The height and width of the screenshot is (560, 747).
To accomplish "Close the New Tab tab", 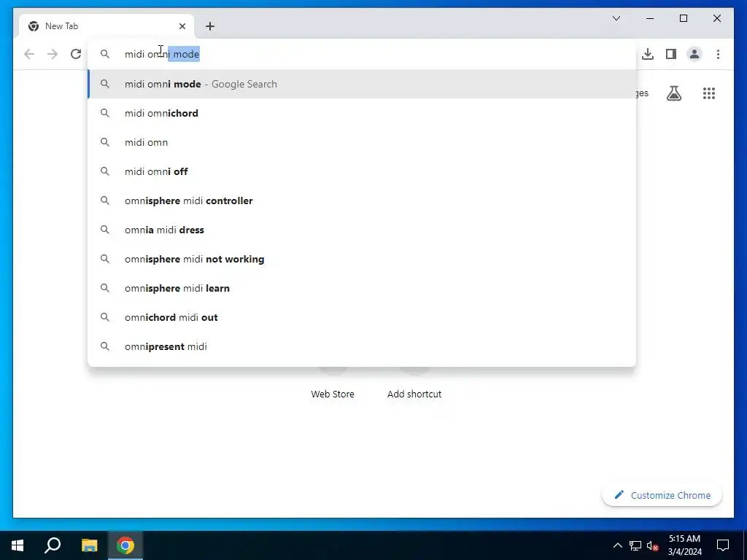I will click(x=182, y=26).
